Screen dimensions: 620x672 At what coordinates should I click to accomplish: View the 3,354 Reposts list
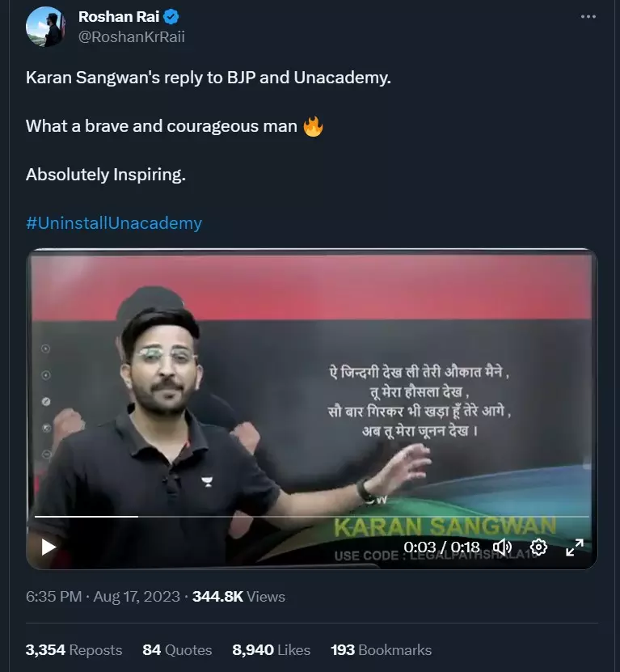click(x=74, y=649)
